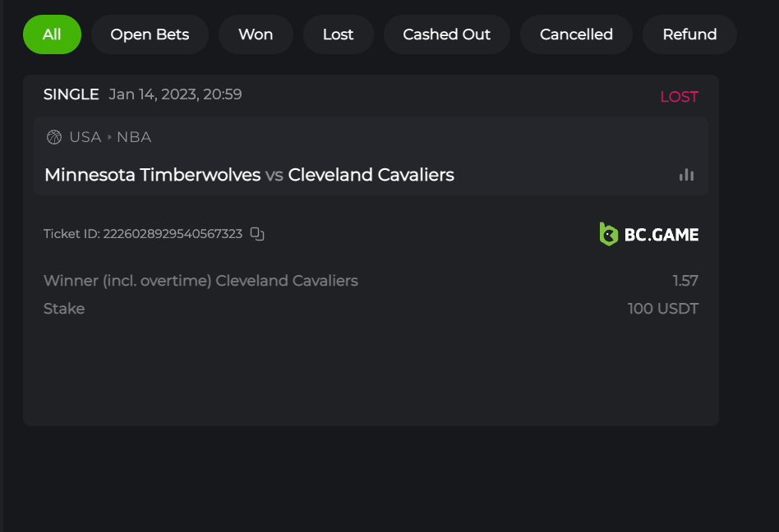View the Cancelled bets tab
The image size is (779, 532).
tap(576, 34)
